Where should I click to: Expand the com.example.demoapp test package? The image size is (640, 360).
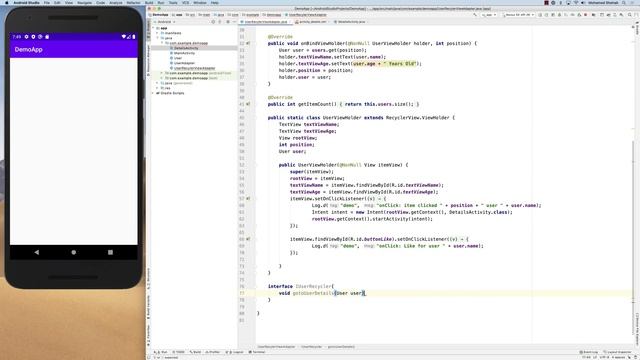click(x=162, y=78)
